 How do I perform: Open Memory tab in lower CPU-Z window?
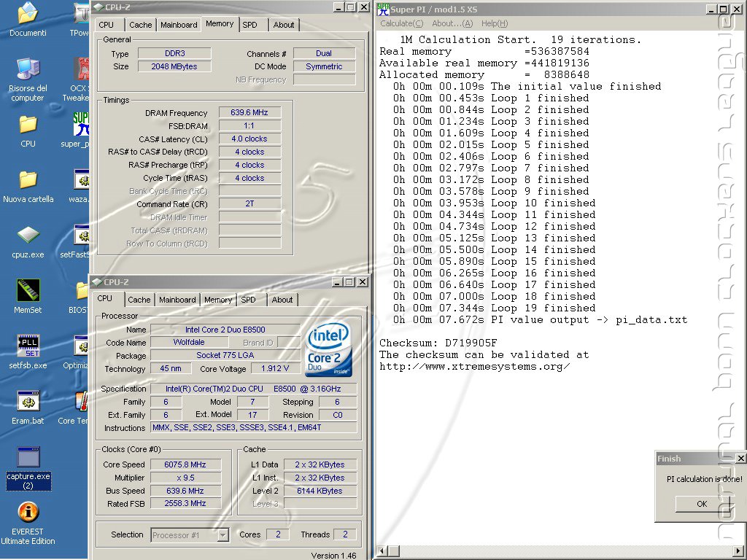217,300
